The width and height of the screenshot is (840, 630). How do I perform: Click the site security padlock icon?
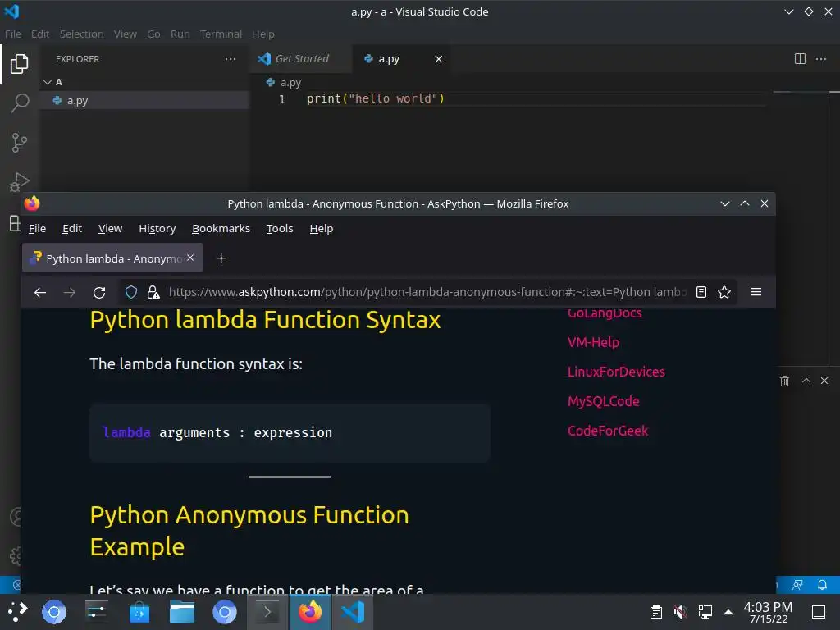click(153, 292)
